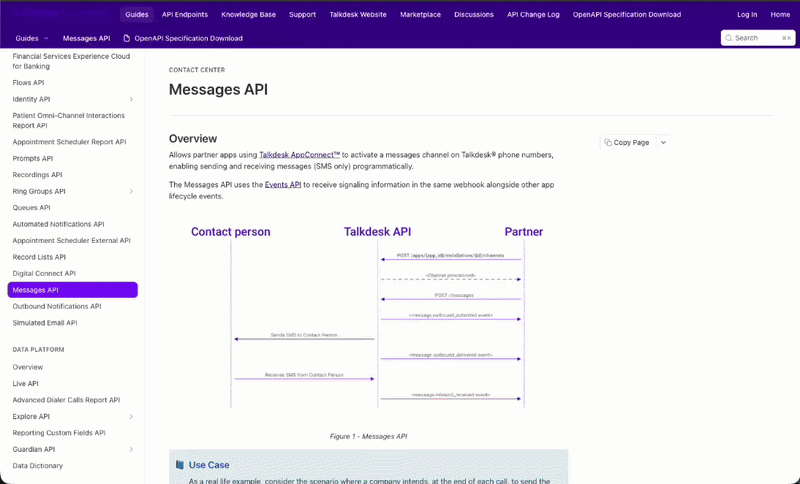800x484 pixels.
Task: Select Record Lists API in sidebar
Action: coord(39,257)
